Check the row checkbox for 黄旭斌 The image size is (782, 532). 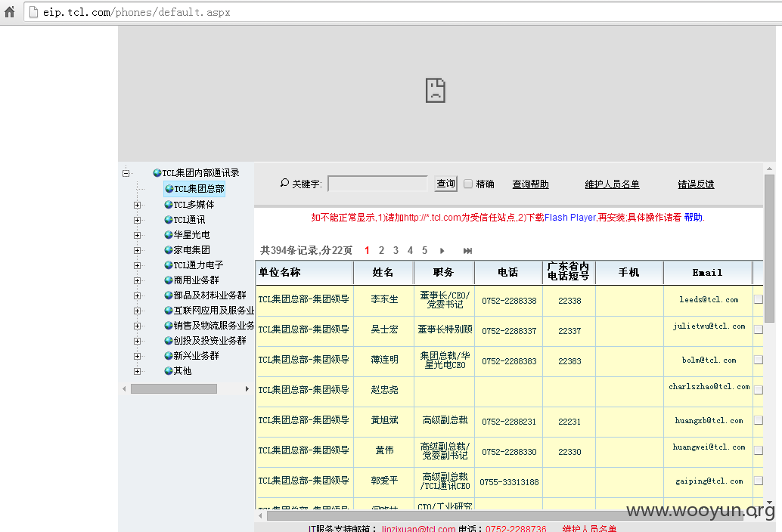coord(759,420)
